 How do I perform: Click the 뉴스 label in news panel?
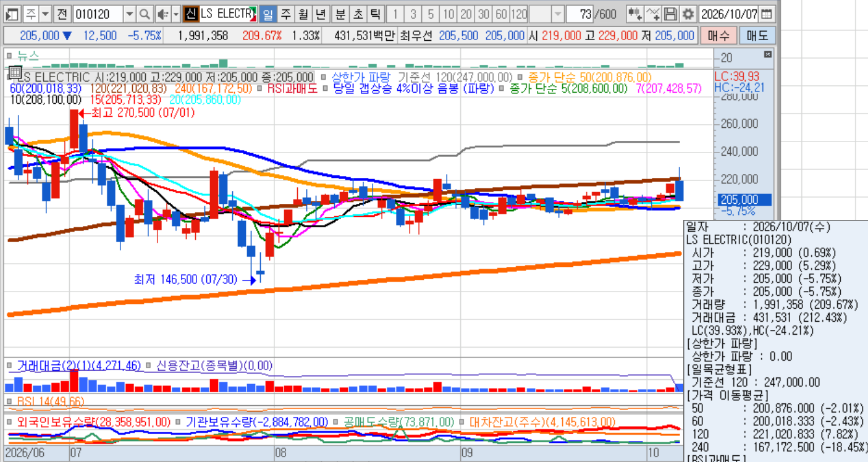[x=28, y=56]
